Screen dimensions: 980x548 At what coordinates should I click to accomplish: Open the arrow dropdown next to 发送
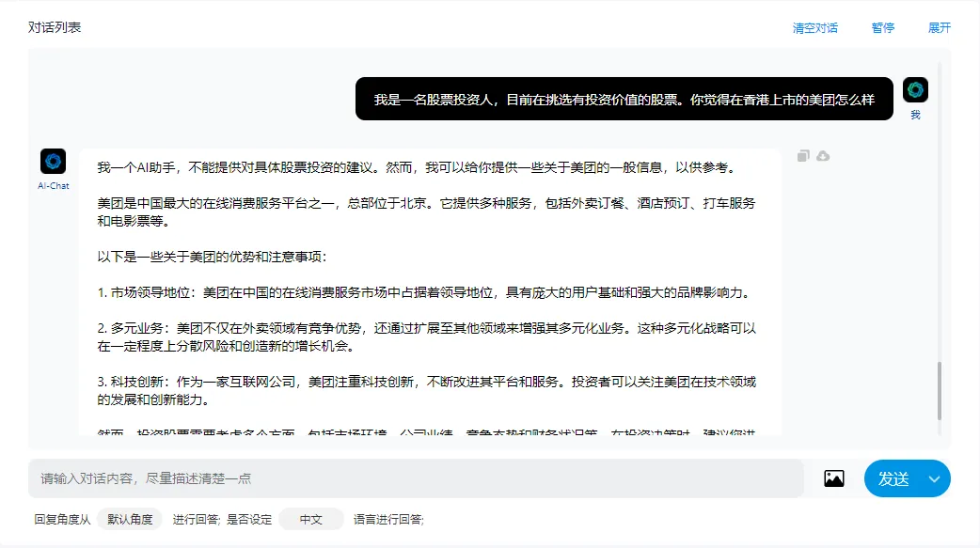click(x=934, y=478)
